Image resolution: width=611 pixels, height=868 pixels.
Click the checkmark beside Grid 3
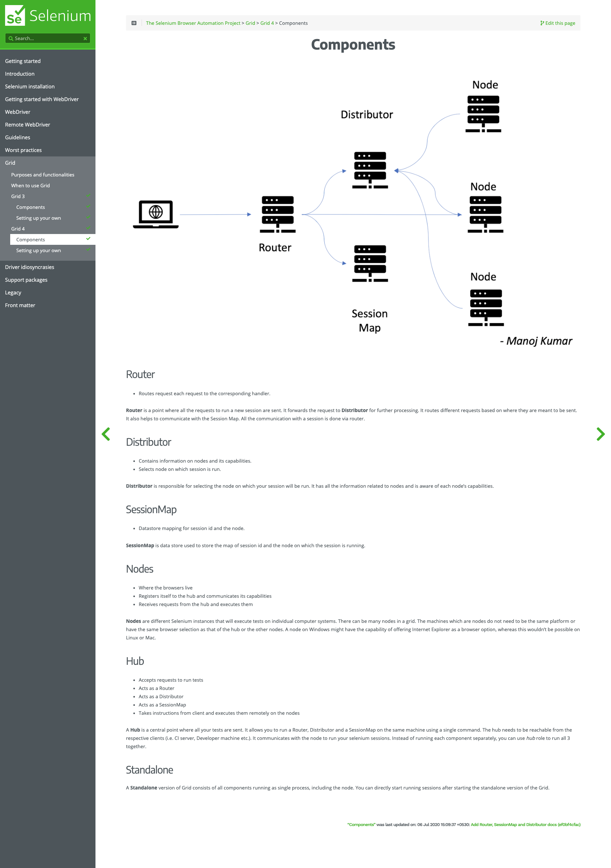click(x=88, y=196)
